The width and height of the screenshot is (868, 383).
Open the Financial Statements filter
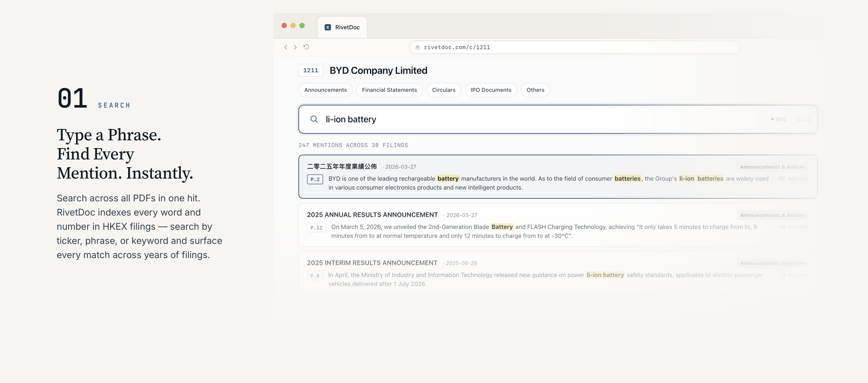389,90
